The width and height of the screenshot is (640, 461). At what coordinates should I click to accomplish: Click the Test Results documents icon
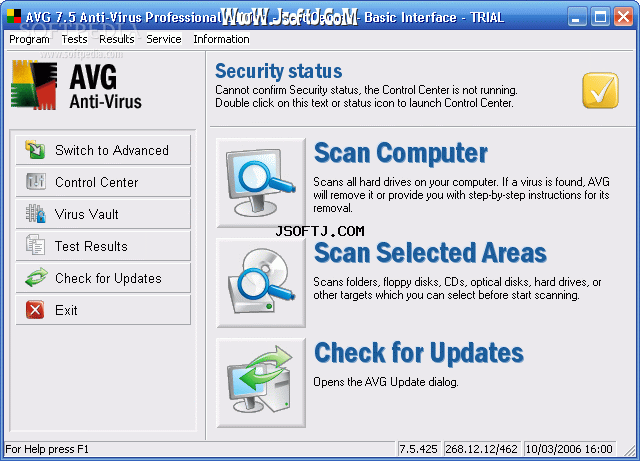coord(36,245)
